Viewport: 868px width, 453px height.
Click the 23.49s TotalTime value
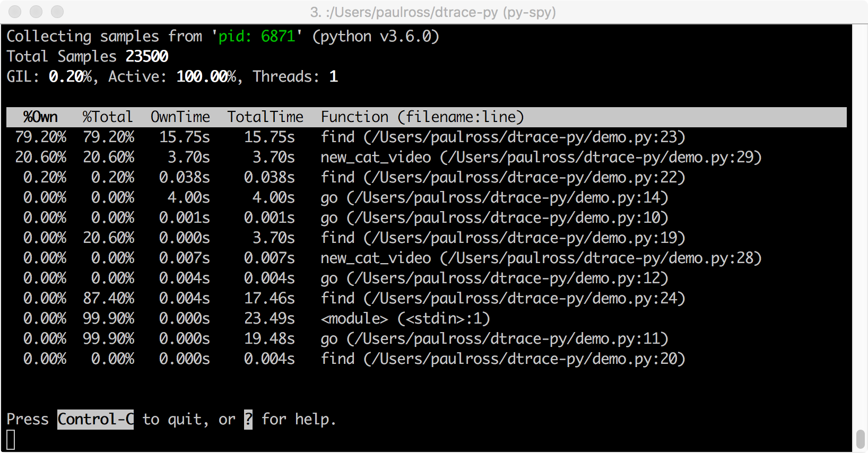point(270,319)
